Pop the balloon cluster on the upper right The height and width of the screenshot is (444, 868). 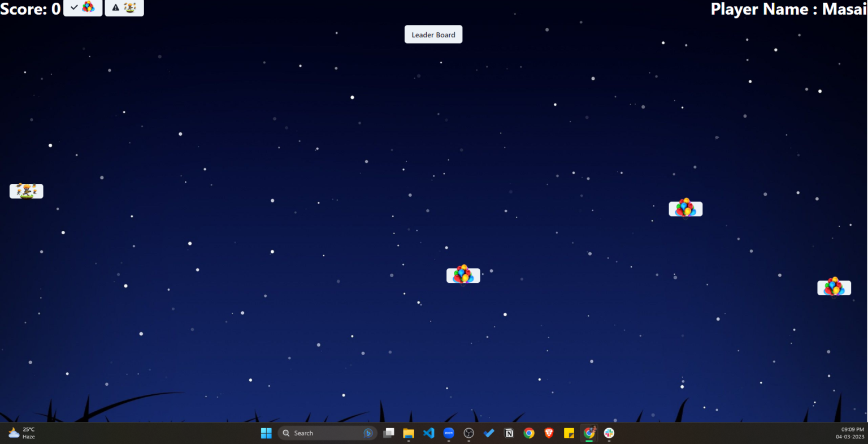pyautogui.click(x=685, y=209)
